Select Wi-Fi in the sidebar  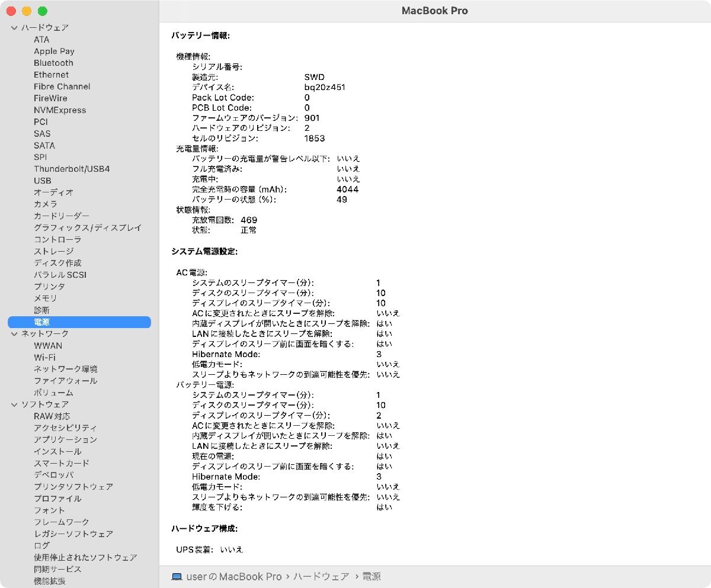pos(44,357)
